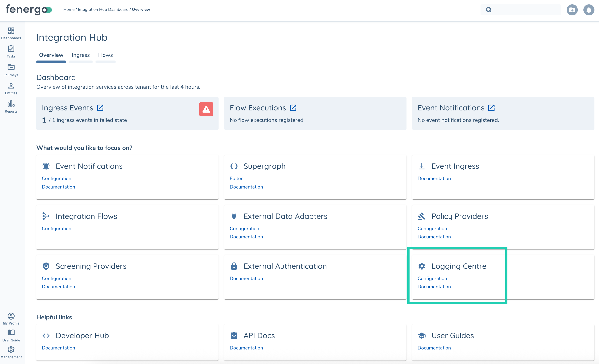The height and width of the screenshot is (364, 599).
Task: Click the search input field
Action: coord(525,10)
